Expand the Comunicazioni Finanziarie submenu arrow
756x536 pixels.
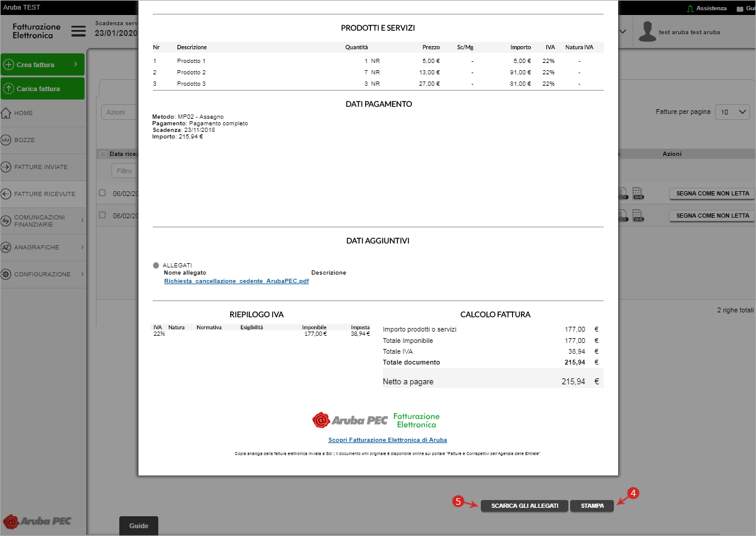click(82, 221)
